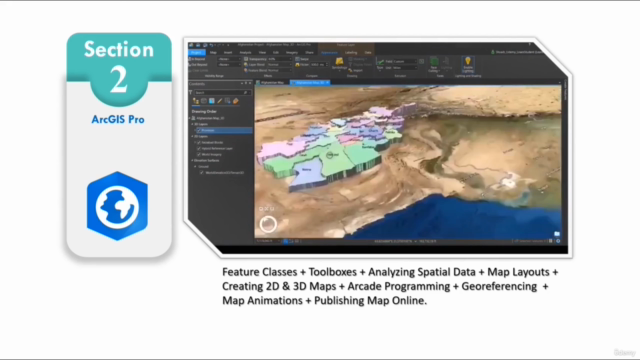Open the Analysis ribbon tab

(x=245, y=53)
